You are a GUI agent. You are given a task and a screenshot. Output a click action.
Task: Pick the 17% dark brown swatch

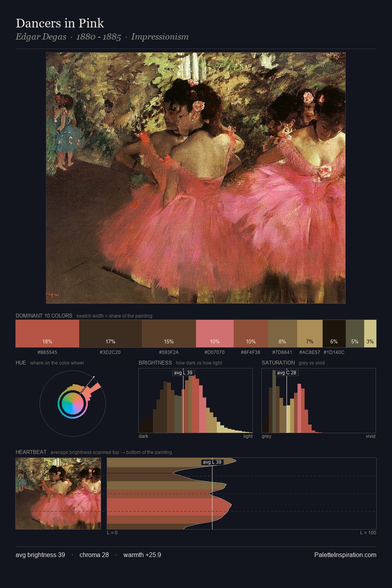pyautogui.click(x=111, y=334)
